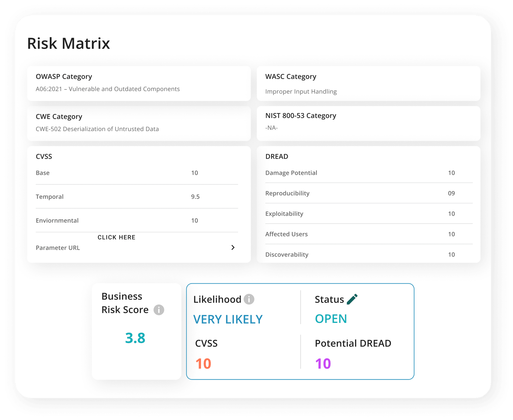The height and width of the screenshot is (420, 513).
Task: Select CWE-502 Deserialization of Untrusted Data text
Action: [97, 129]
